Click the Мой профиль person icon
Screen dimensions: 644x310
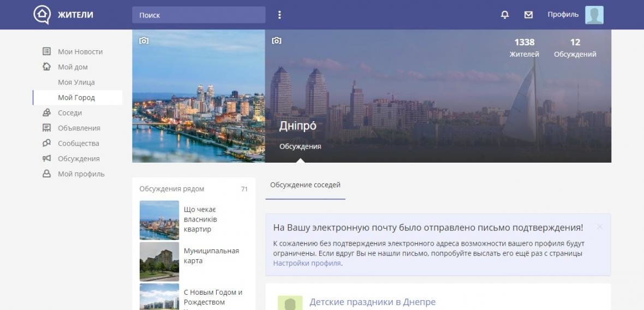pos(47,174)
